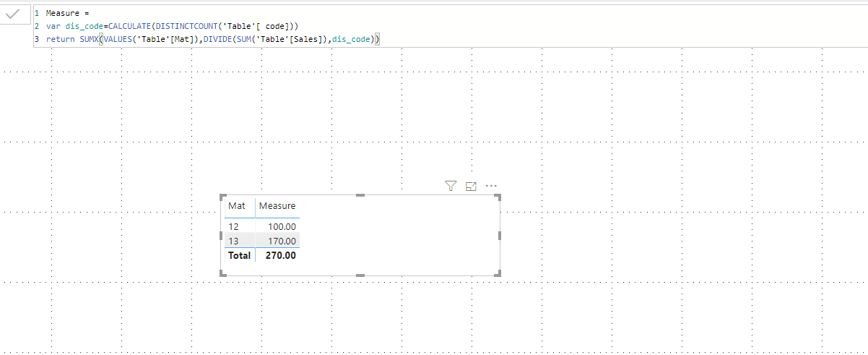The width and height of the screenshot is (868, 355).
Task: Click the return SUMX formula line
Action: (x=212, y=39)
